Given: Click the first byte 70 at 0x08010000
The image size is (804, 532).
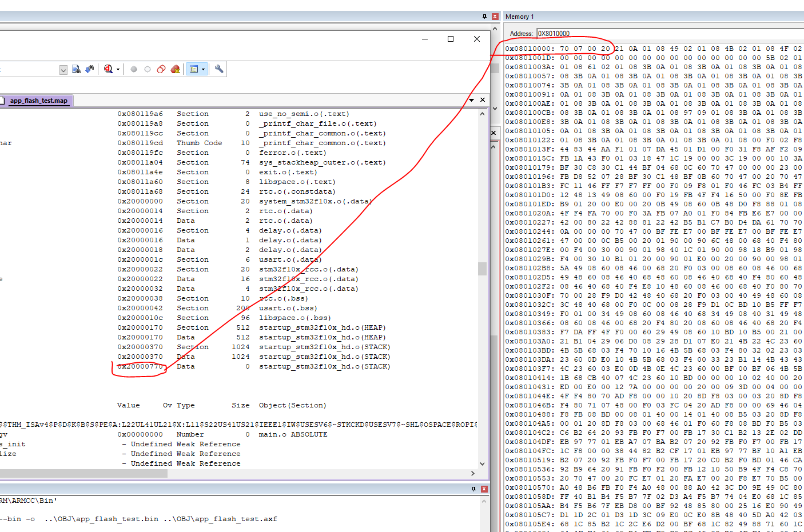Looking at the screenshot, I should [564, 49].
